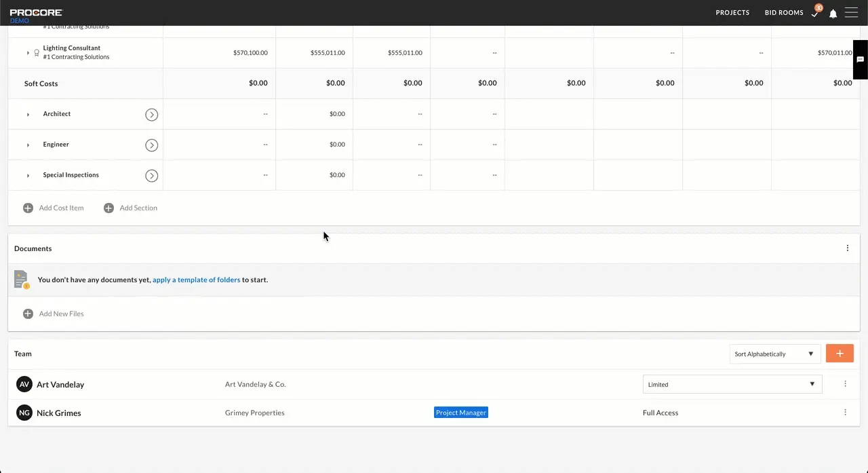Click the $570,100.00 cell
The height and width of the screenshot is (473, 868).
click(250, 53)
